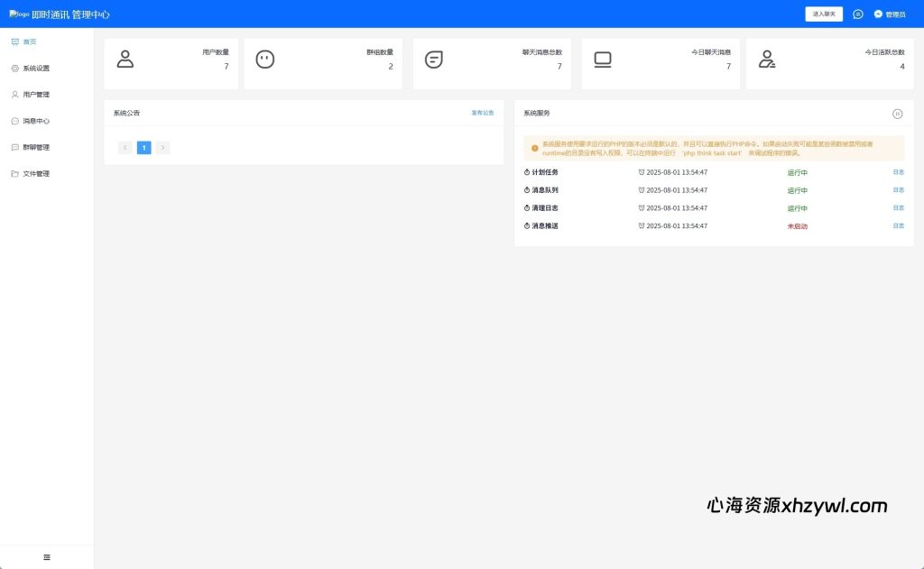Select page 1 in announcements pagination

pyautogui.click(x=143, y=148)
